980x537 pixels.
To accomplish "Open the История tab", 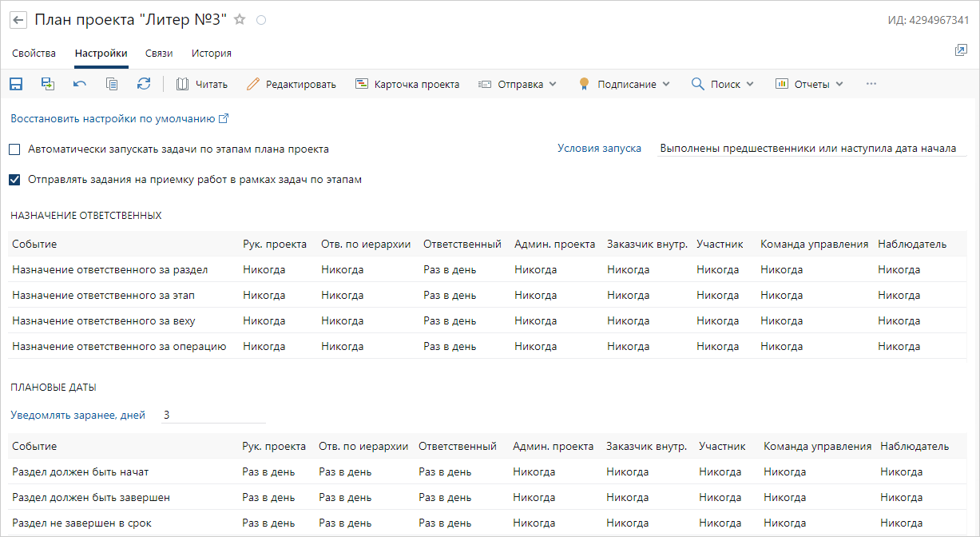I will (x=212, y=54).
